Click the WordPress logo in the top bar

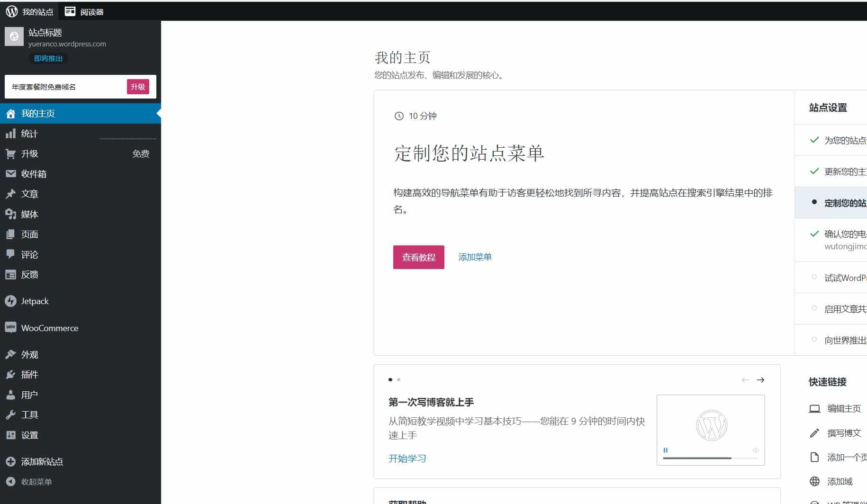(11, 11)
